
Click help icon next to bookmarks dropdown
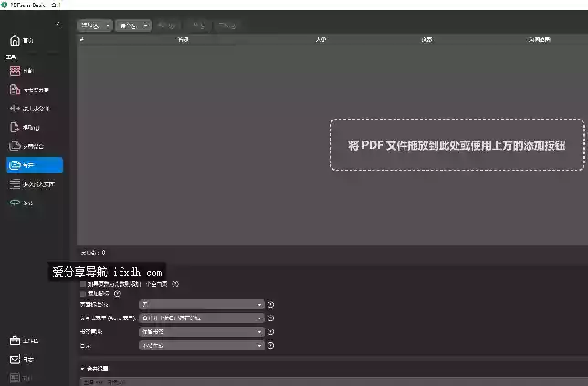click(271, 332)
